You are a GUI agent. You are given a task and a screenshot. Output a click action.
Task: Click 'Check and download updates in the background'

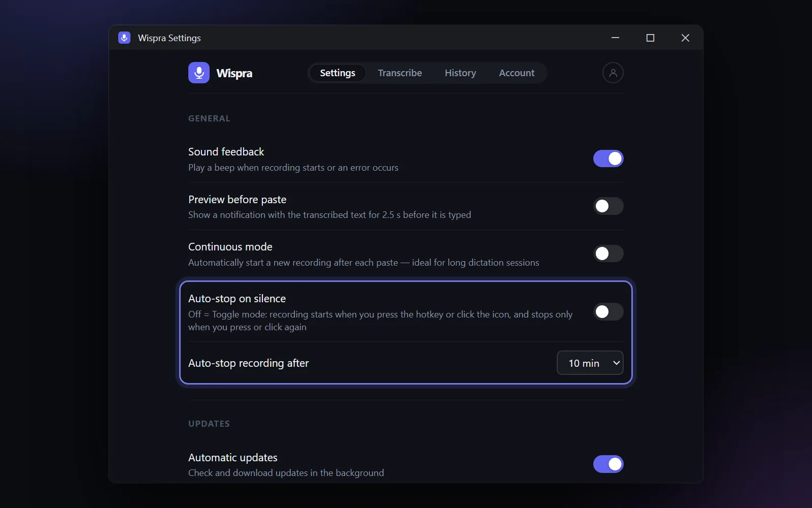(x=286, y=473)
